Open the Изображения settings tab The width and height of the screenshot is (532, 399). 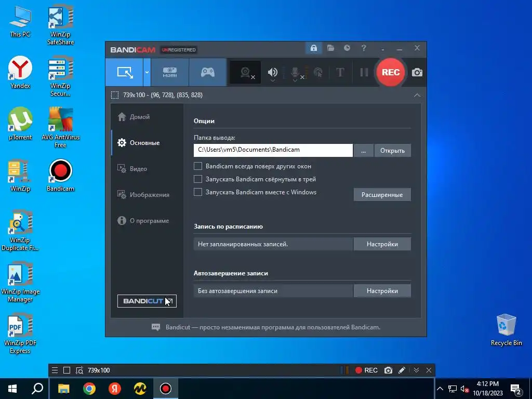tap(147, 195)
